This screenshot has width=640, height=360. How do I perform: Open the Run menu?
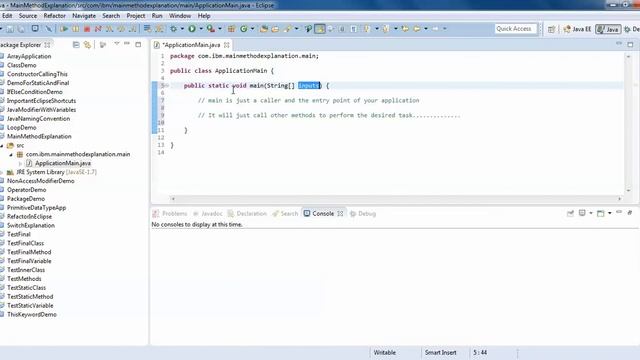[x=157, y=16]
